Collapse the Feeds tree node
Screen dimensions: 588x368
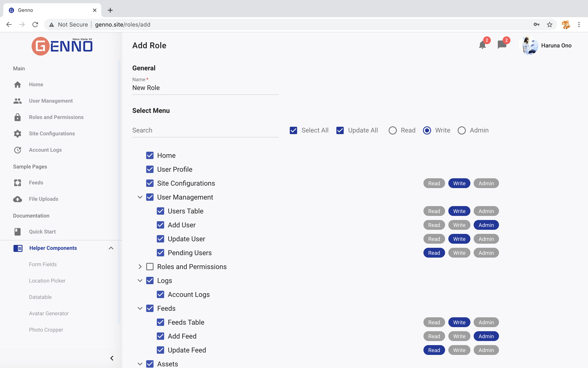coord(140,308)
